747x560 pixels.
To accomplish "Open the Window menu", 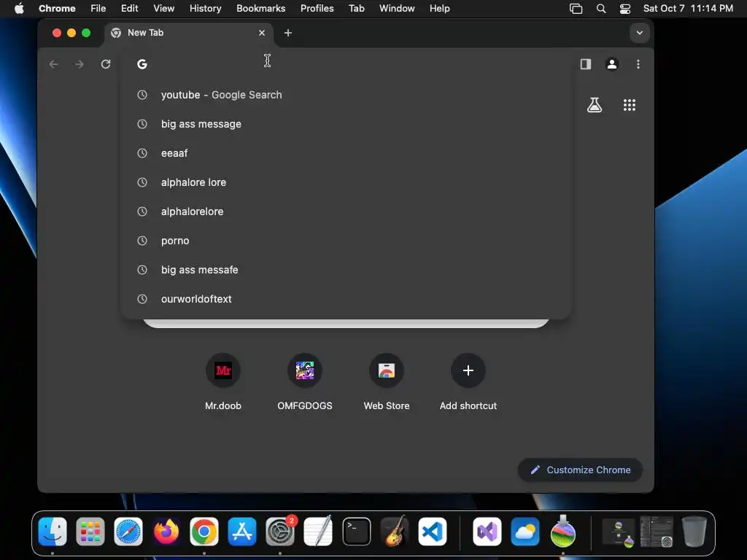I will (397, 9).
